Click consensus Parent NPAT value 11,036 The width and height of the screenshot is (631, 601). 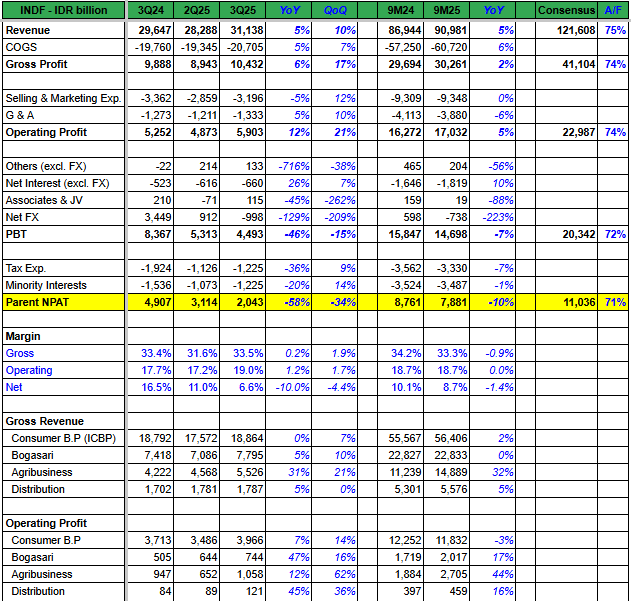point(579,302)
